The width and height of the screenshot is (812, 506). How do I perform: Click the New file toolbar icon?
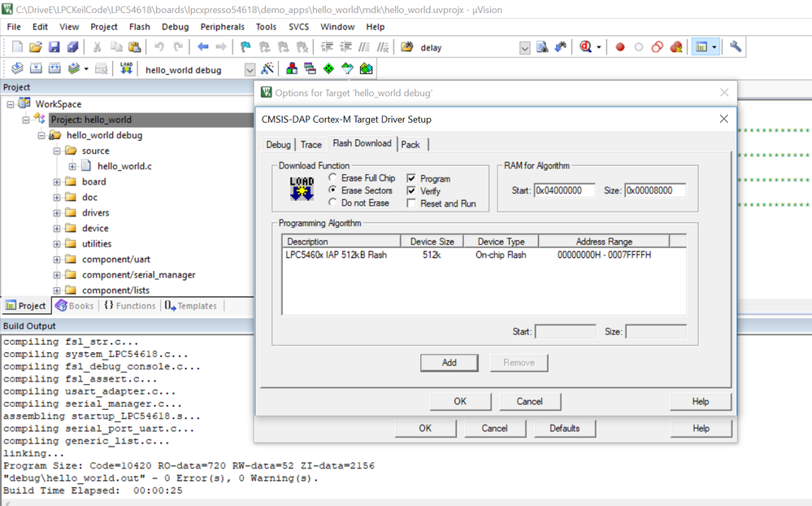tap(17, 47)
